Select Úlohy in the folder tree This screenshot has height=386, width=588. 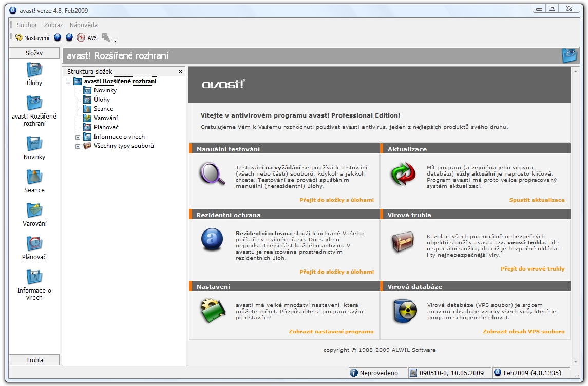pyautogui.click(x=102, y=100)
